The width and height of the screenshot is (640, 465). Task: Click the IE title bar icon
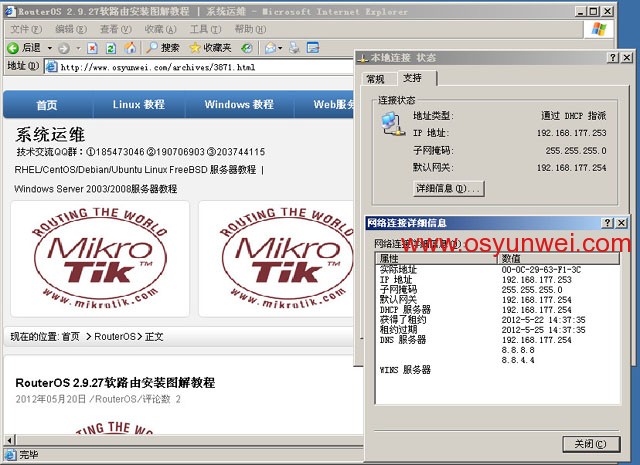click(x=10, y=11)
